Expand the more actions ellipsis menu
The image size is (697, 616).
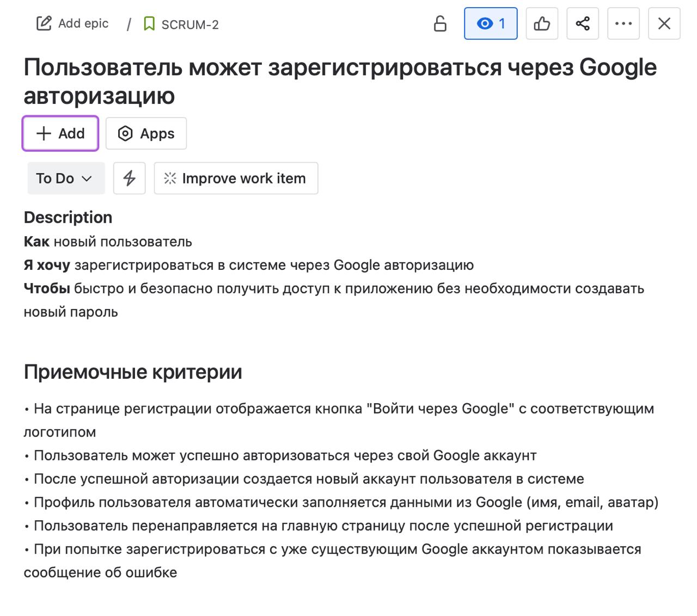point(623,23)
